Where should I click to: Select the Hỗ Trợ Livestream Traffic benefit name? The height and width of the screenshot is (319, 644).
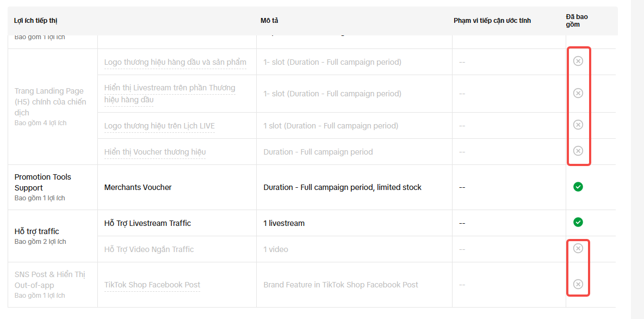[x=147, y=223]
